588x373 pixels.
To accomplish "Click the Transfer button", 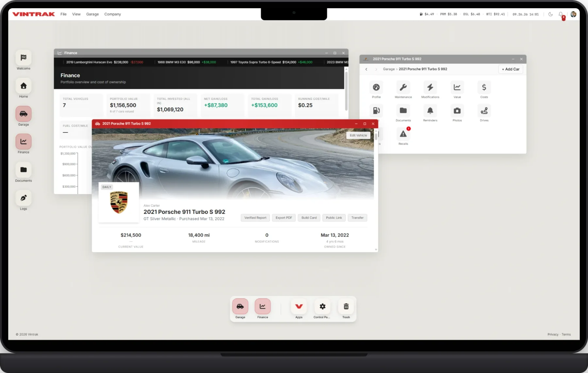I will 357,218.
